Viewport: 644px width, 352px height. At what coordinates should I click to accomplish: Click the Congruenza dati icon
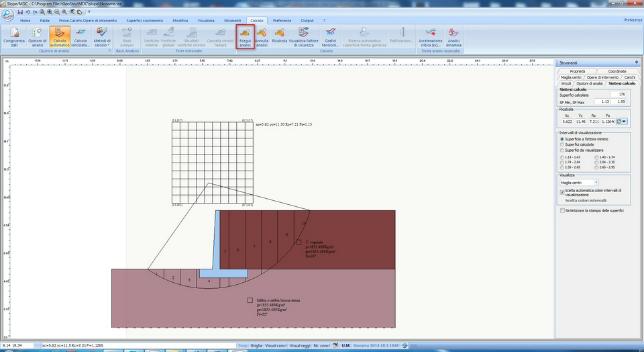pyautogui.click(x=14, y=37)
